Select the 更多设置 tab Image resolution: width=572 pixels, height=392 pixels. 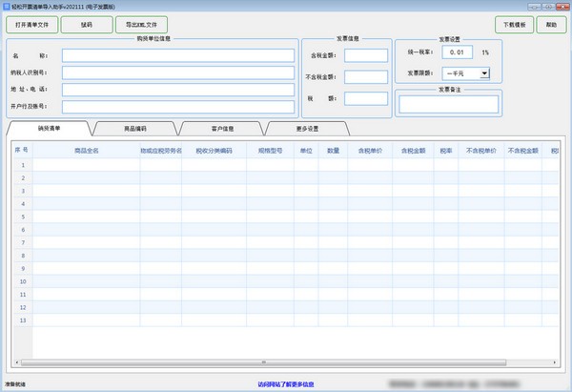coord(307,128)
